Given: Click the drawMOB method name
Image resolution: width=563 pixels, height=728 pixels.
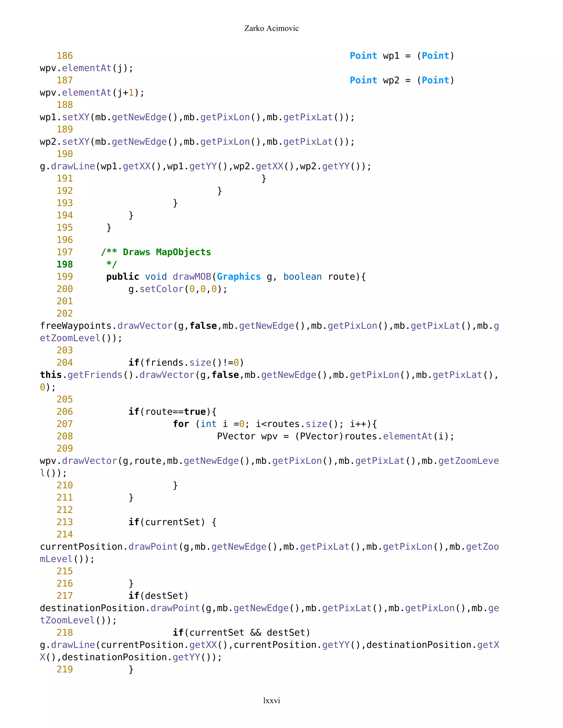Looking at the screenshot, I should tap(192, 277).
